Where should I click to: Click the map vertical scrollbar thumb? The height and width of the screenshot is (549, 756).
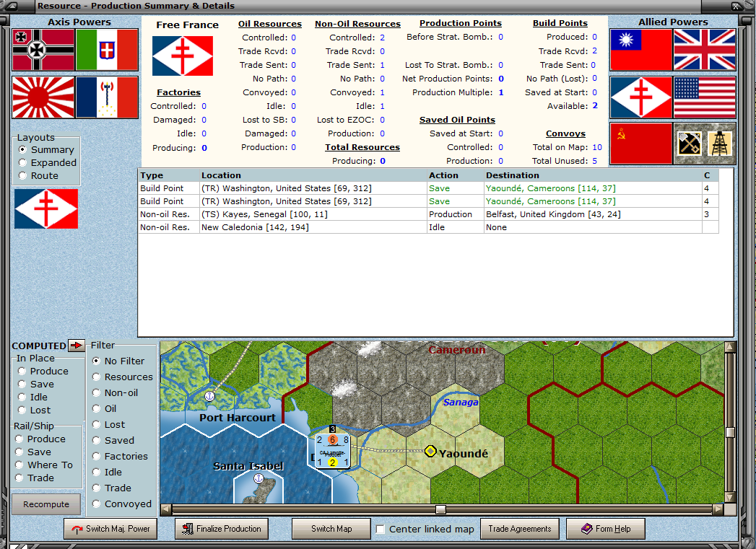point(730,432)
